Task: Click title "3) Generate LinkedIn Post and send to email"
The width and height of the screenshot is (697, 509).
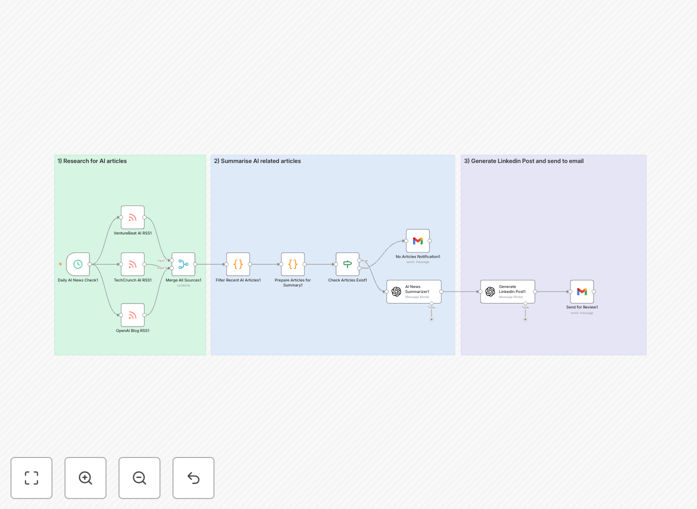Action: pyautogui.click(x=524, y=161)
